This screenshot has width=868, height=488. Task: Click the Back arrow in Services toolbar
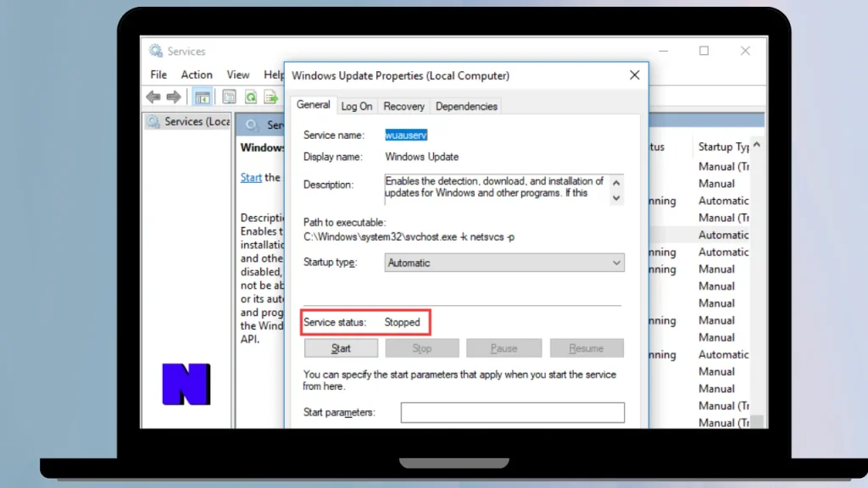153,97
